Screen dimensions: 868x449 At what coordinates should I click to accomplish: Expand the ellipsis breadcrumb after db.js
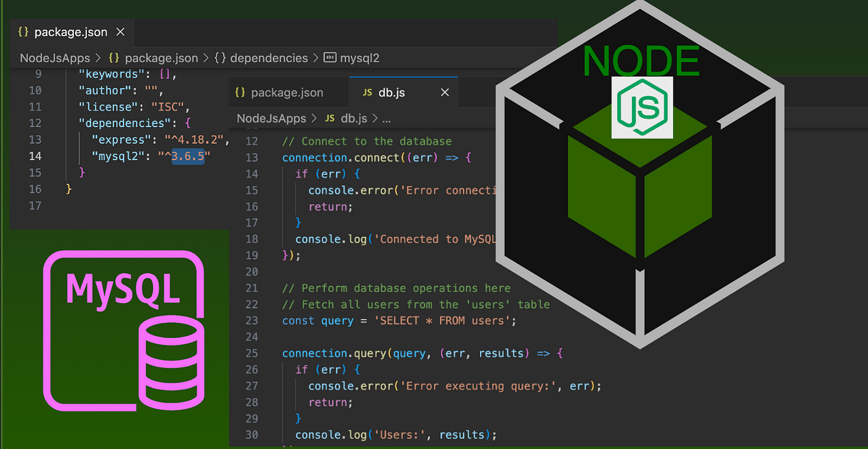[386, 118]
